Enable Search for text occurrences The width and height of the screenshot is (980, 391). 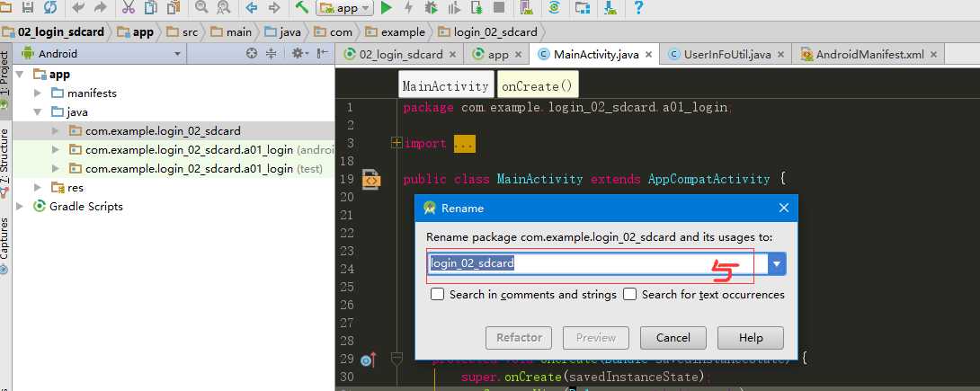click(x=630, y=294)
